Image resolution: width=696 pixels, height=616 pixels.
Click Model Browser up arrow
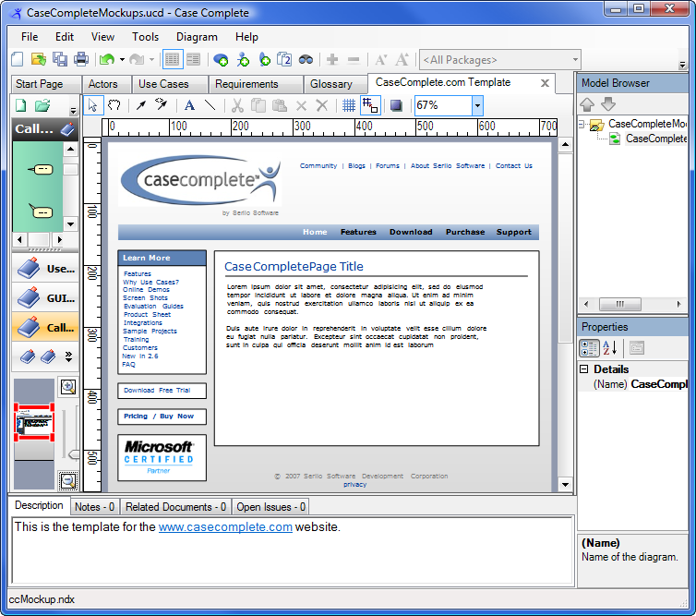point(587,104)
